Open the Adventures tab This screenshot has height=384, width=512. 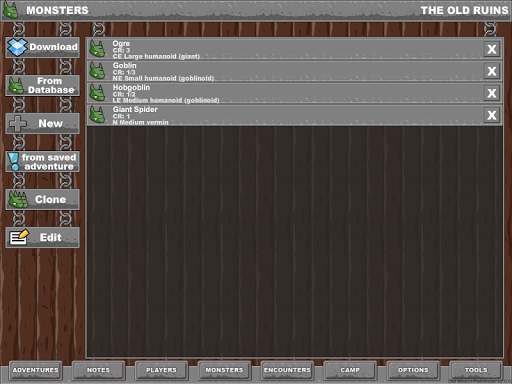tap(36, 370)
